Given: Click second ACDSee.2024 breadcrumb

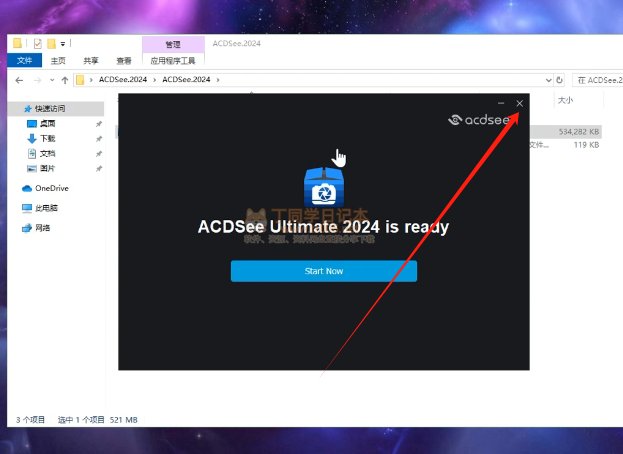Looking at the screenshot, I should pyautogui.click(x=186, y=79).
